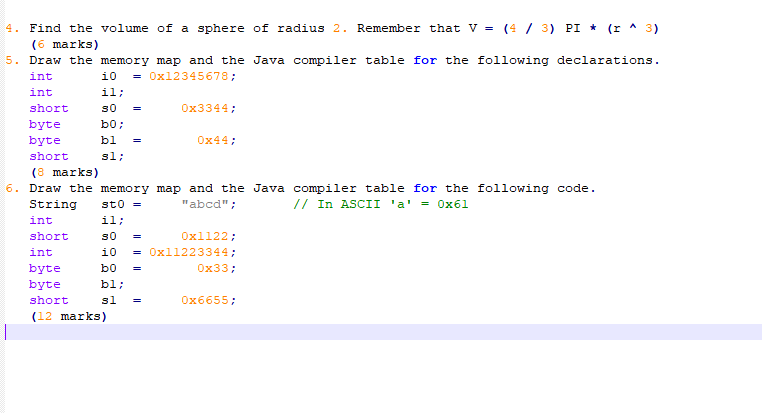Click the hex value 0x6655
This screenshot has width=762, height=413.
click(x=205, y=300)
